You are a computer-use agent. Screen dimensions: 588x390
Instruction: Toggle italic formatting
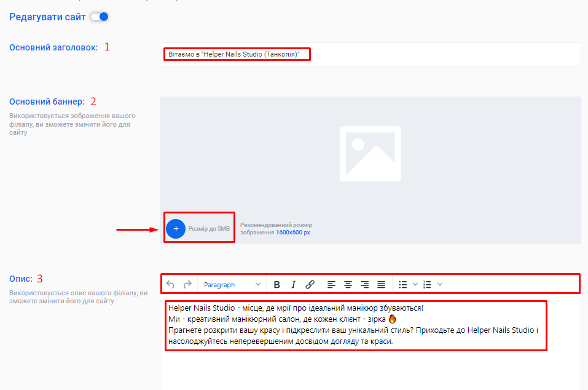(293, 284)
